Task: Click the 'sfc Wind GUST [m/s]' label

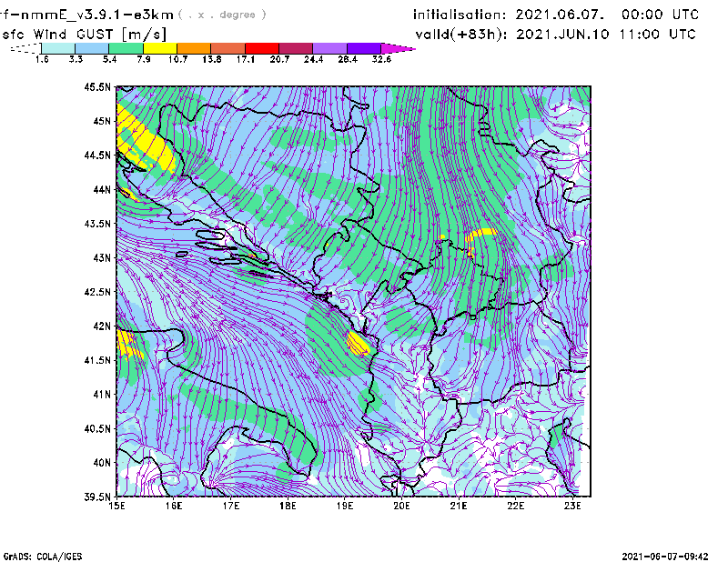Action: [x=85, y=35]
